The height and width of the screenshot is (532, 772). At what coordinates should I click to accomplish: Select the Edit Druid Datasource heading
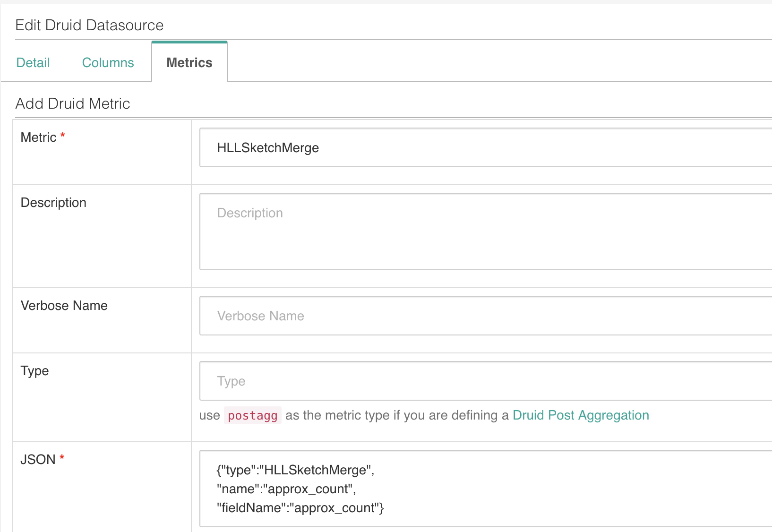pos(89,25)
